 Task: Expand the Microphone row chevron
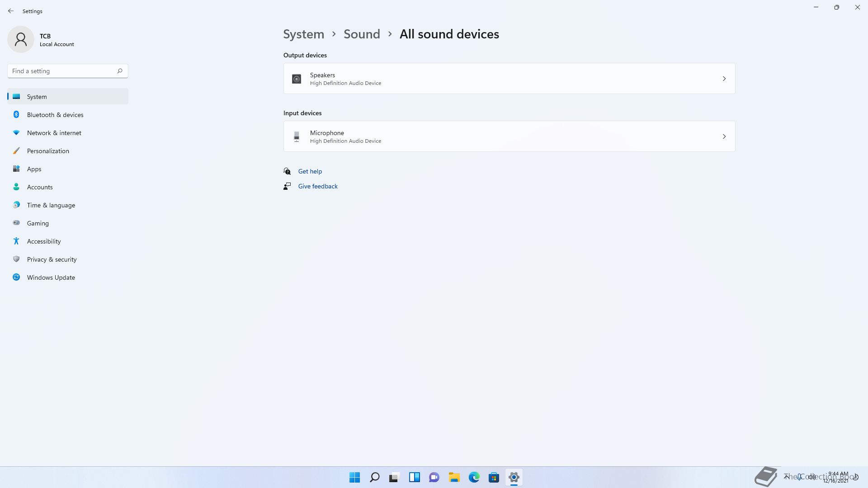[724, 136]
